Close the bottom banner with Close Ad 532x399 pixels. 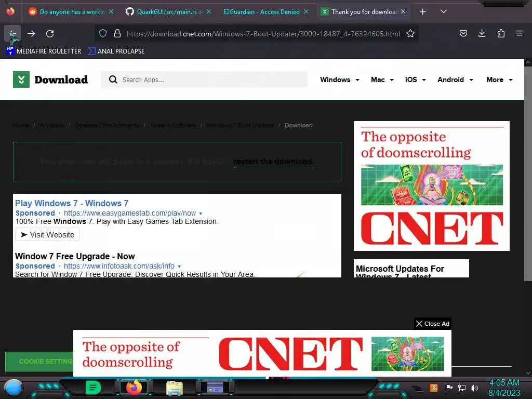[x=433, y=324]
